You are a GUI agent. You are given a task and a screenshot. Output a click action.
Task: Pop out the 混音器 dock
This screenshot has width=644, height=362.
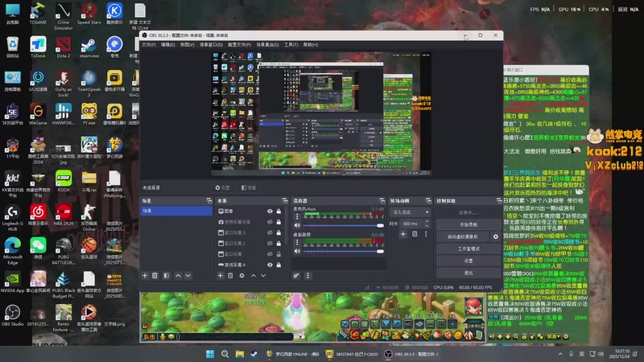coord(382,200)
